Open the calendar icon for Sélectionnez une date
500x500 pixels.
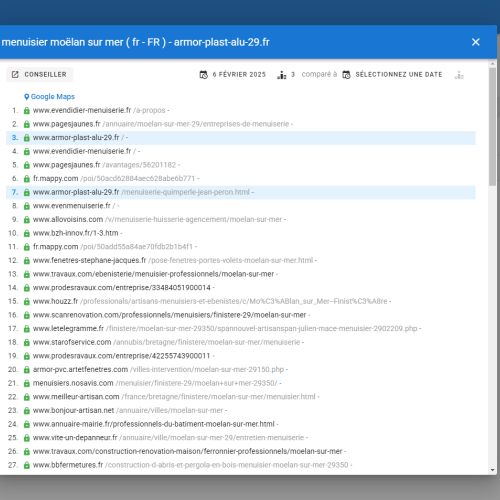[x=346, y=75]
